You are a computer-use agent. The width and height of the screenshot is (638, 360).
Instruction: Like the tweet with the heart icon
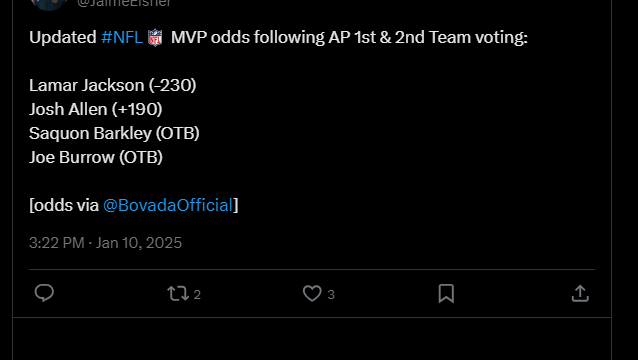pyautogui.click(x=312, y=293)
